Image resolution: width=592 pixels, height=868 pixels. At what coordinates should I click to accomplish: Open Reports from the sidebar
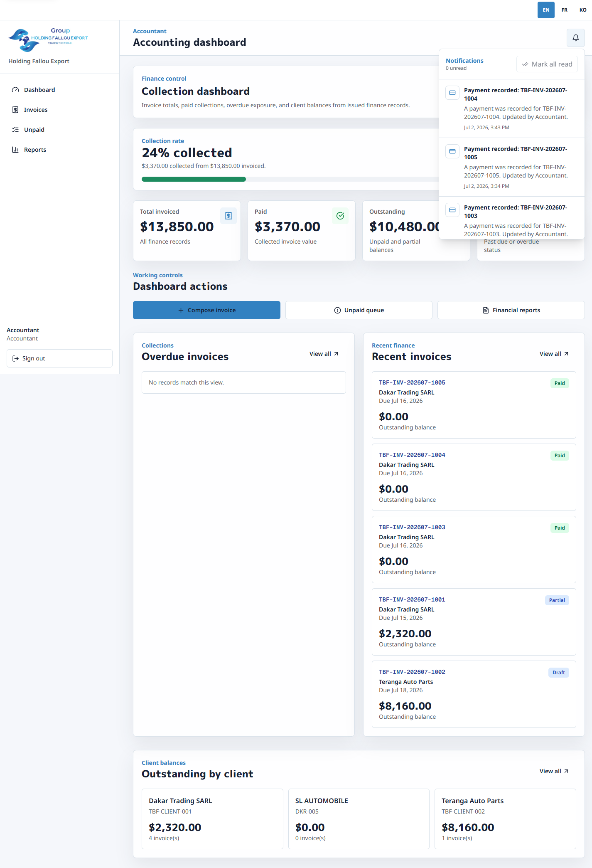tap(60, 150)
